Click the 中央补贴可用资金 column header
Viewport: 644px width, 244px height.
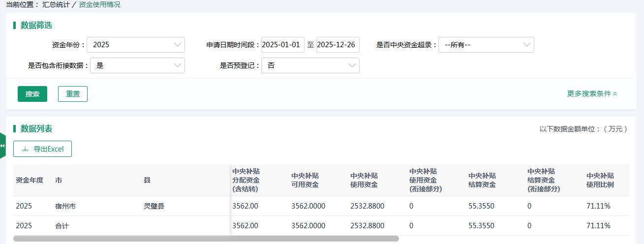point(305,180)
